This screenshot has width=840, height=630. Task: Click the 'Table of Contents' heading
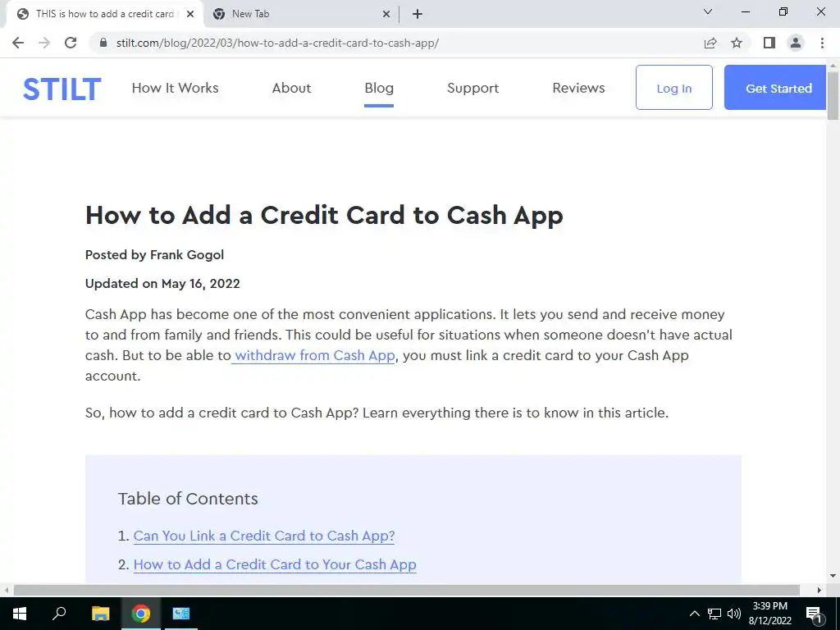[188, 499]
